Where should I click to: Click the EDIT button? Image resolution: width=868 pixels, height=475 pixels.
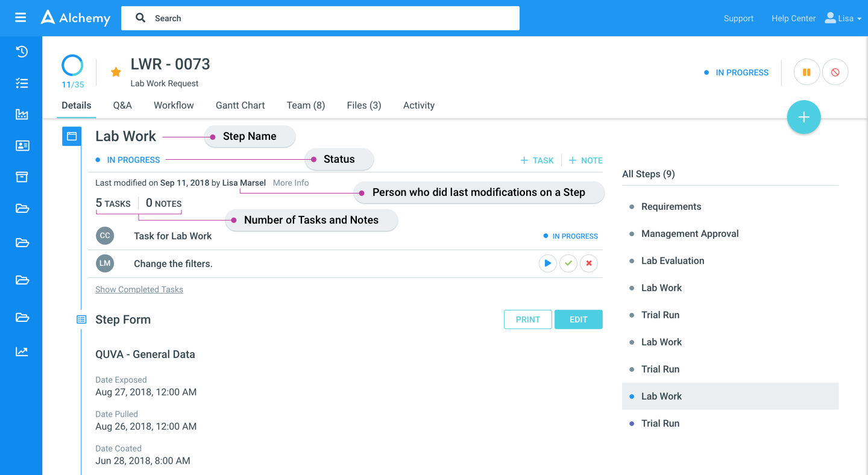pos(579,319)
